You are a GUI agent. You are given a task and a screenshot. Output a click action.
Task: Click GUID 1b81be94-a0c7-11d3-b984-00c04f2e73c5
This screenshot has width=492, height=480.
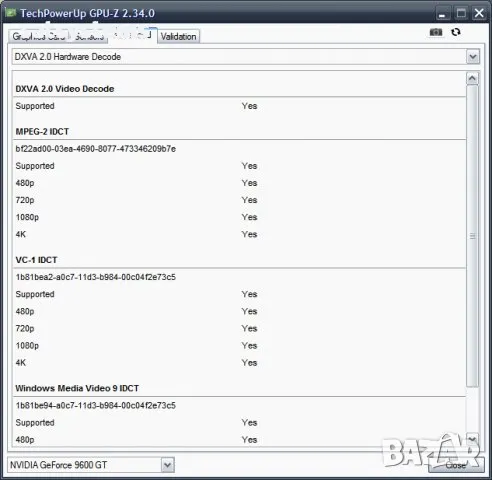point(96,405)
